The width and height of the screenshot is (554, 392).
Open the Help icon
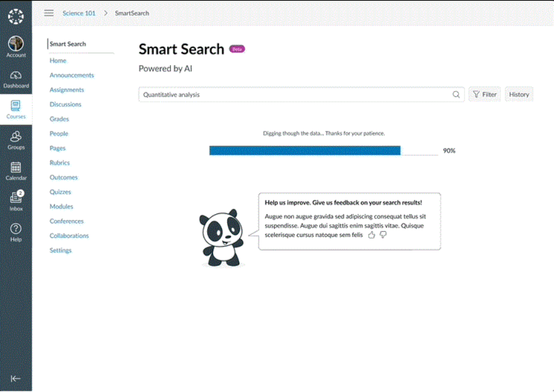coord(16,232)
